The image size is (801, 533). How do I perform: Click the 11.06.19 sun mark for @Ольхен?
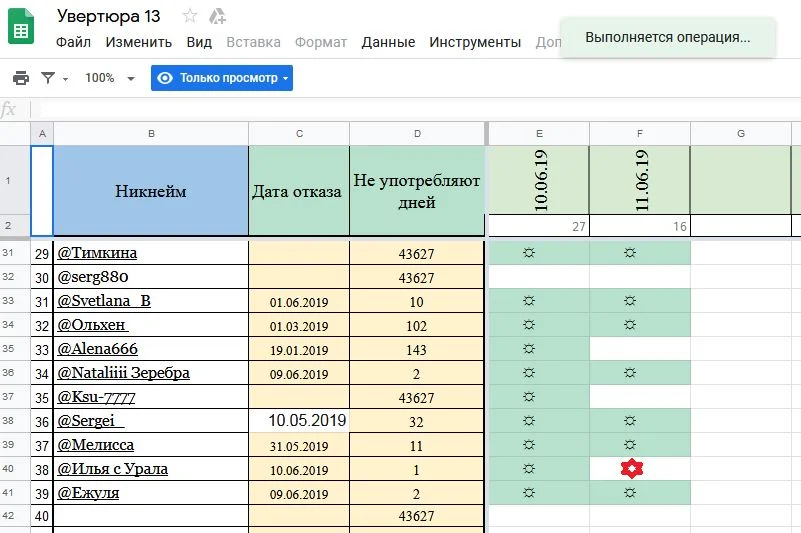tap(630, 325)
